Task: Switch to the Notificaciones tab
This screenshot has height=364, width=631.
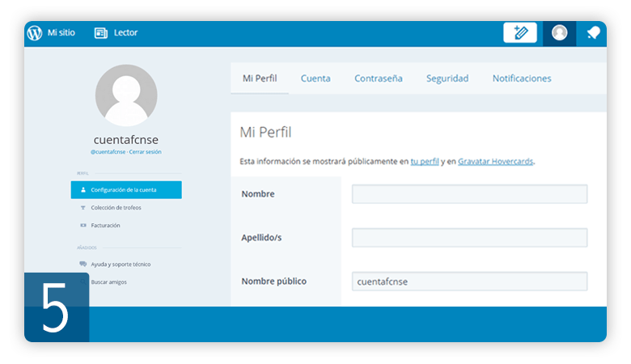Action: point(522,78)
